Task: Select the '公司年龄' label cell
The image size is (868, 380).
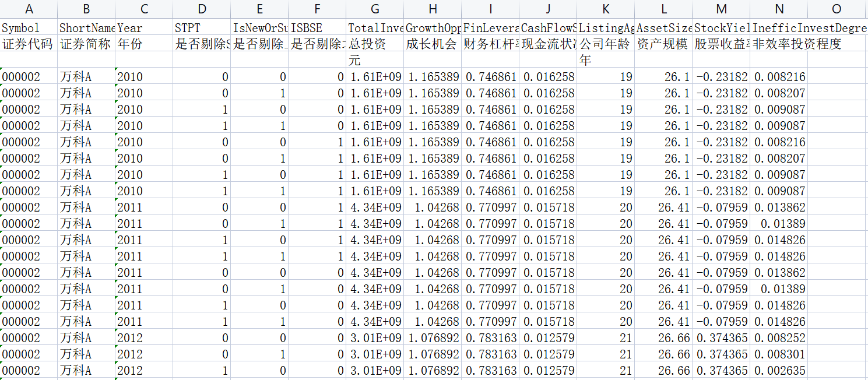Action: click(606, 44)
